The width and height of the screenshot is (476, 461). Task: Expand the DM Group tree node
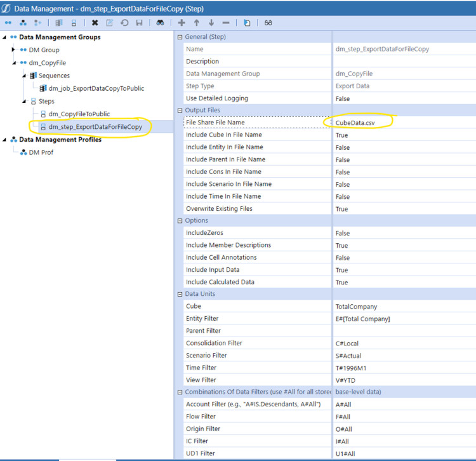(x=13, y=50)
